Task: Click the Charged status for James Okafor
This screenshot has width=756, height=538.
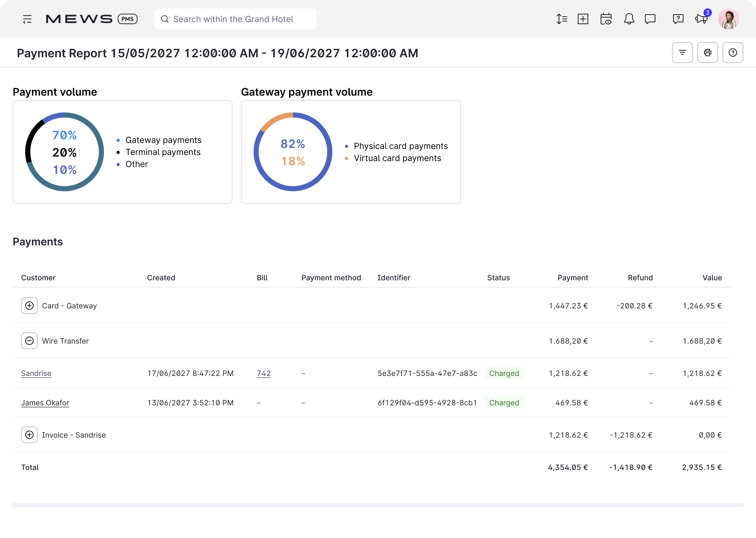Action: (x=504, y=403)
